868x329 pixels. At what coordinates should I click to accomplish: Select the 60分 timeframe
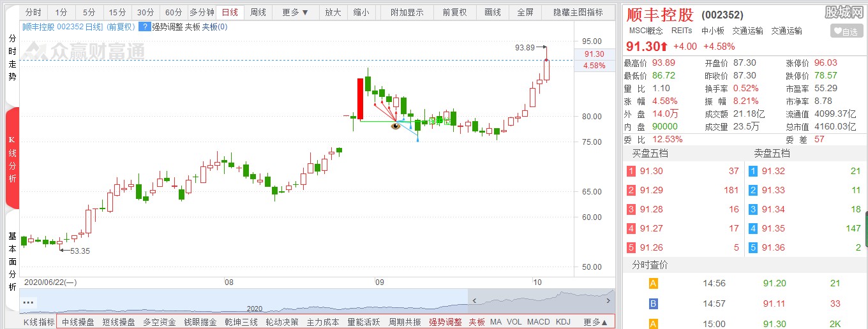(x=174, y=12)
